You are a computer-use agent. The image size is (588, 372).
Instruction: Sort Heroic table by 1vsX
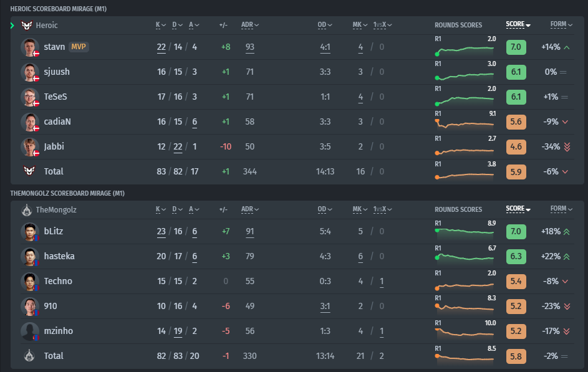(x=382, y=25)
